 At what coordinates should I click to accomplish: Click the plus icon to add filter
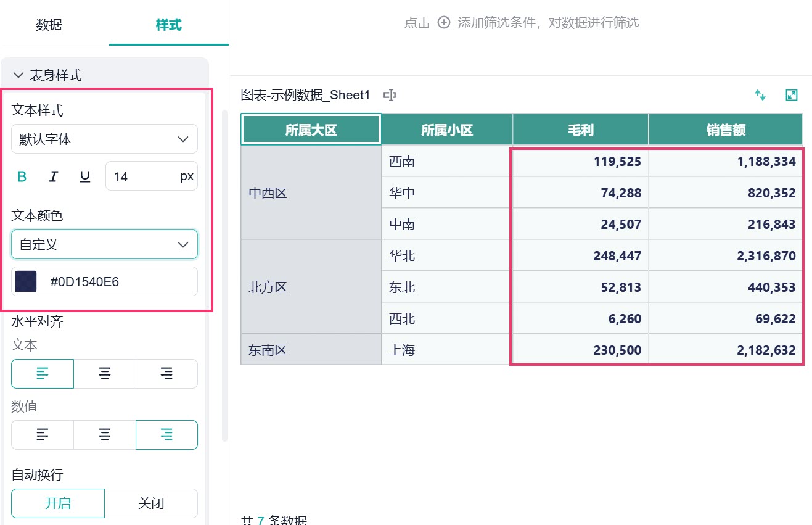click(x=444, y=23)
